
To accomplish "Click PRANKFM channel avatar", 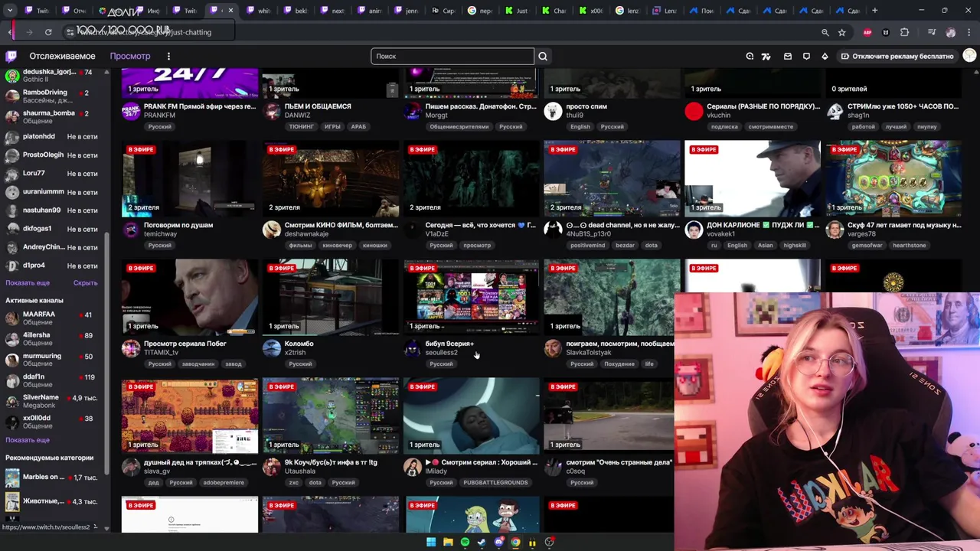I will [x=131, y=111].
